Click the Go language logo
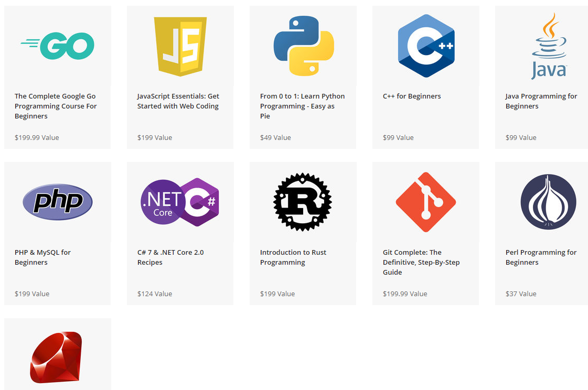The height and width of the screenshot is (390, 588). click(57, 46)
